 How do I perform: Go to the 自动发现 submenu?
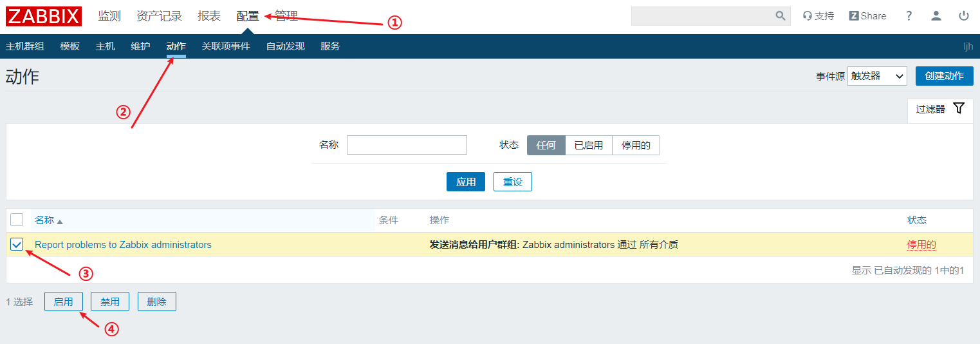click(286, 46)
